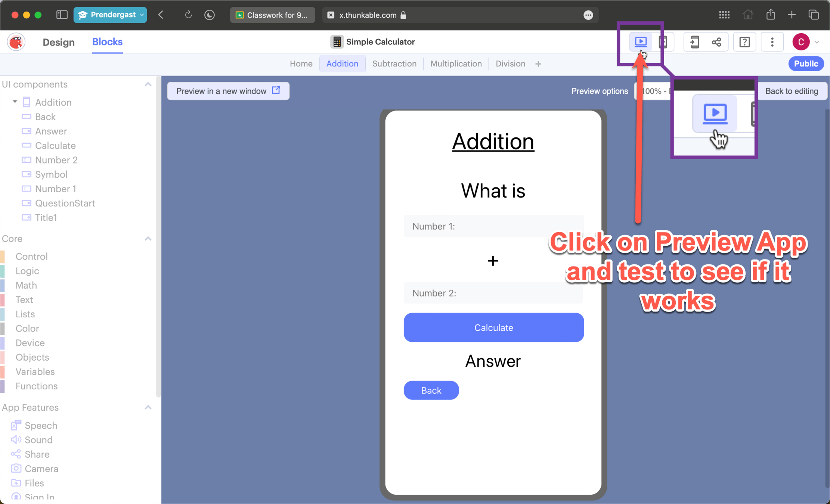Open the three-dot more options menu
The height and width of the screenshot is (504, 830).
point(772,42)
